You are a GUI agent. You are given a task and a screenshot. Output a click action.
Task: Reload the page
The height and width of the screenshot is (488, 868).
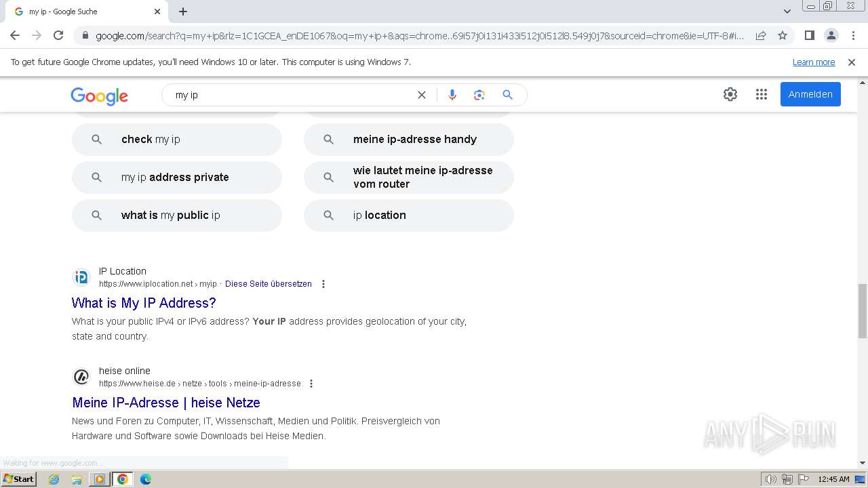pos(58,35)
